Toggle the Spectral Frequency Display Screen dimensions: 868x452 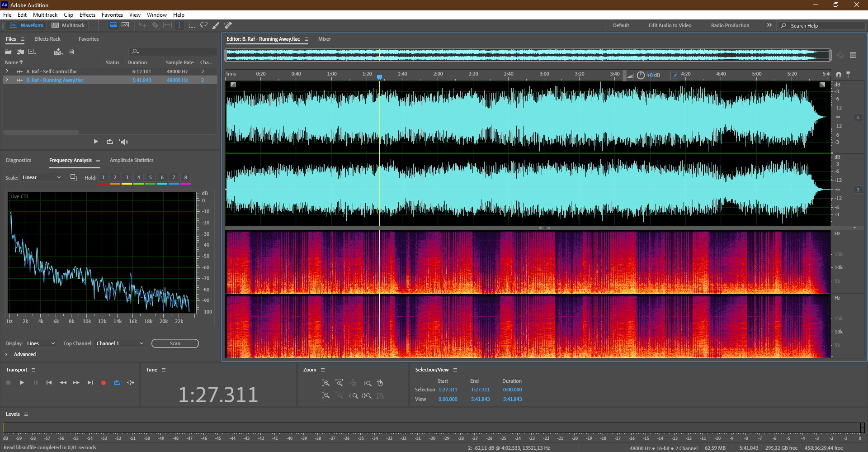[113, 25]
